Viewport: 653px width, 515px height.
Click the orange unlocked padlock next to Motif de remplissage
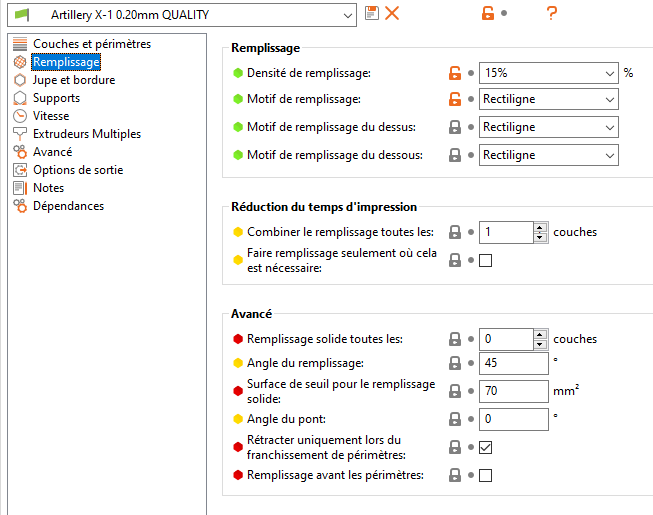click(455, 99)
